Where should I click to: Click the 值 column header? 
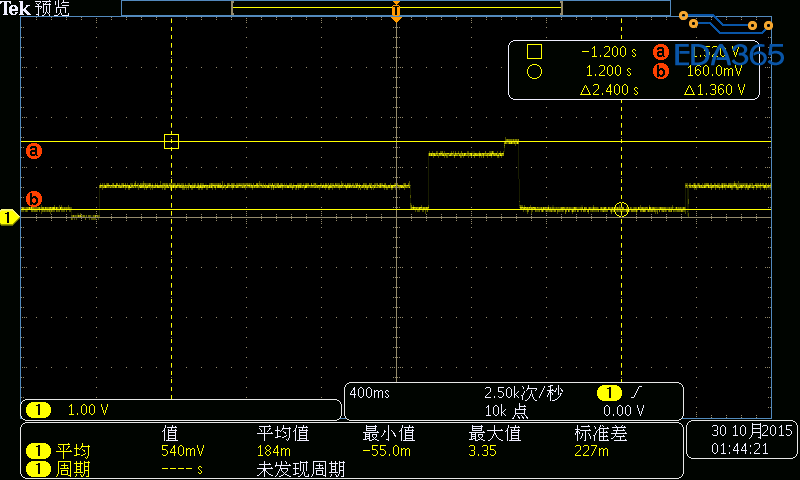point(170,434)
